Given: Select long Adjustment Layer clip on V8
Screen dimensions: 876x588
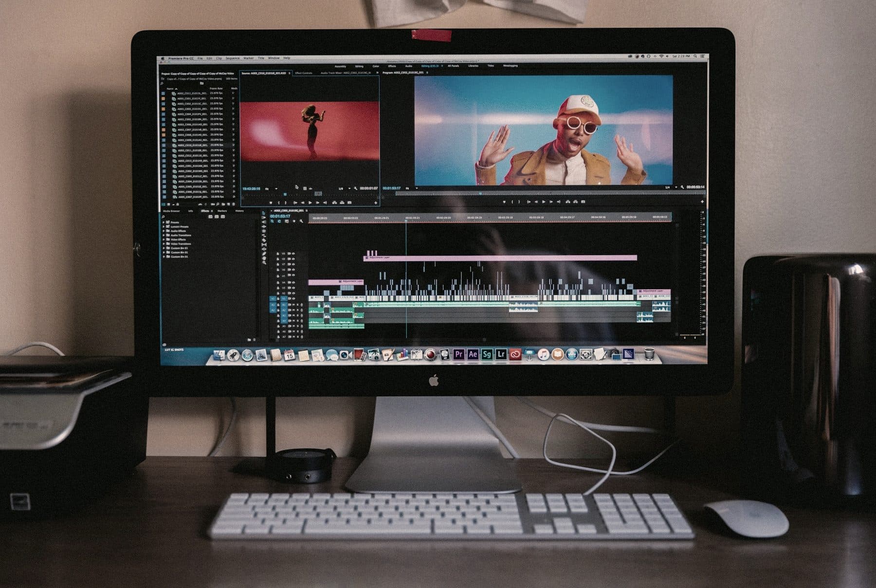Looking at the screenshot, I should (x=500, y=257).
